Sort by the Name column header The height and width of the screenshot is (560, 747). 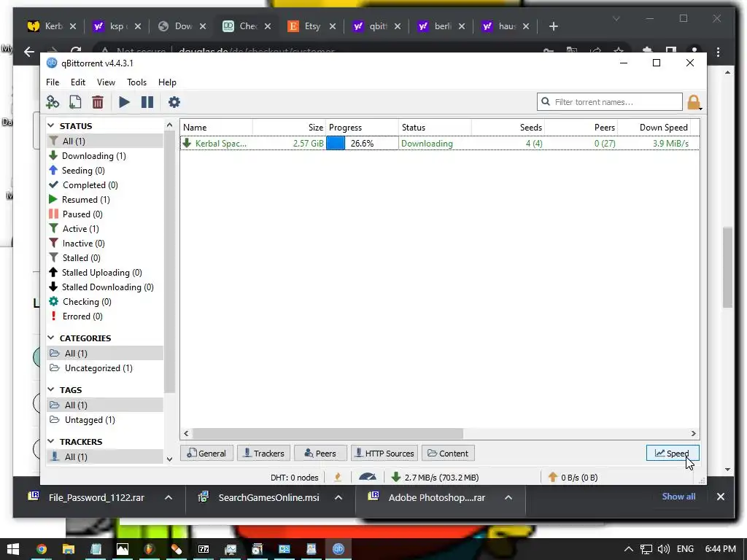point(216,127)
